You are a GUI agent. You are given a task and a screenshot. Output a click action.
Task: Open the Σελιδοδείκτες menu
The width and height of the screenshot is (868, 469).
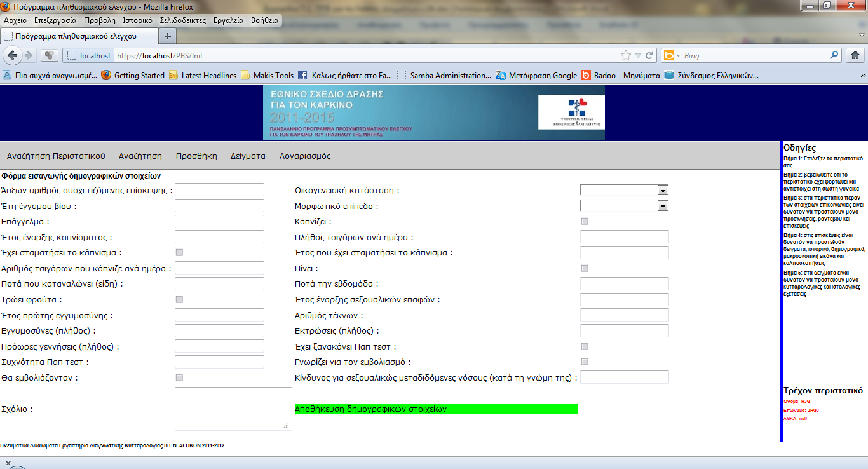[x=183, y=20]
